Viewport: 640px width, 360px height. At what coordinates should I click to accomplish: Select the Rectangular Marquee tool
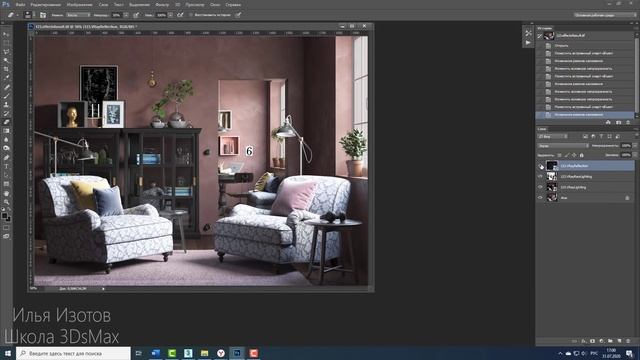coord(6,43)
